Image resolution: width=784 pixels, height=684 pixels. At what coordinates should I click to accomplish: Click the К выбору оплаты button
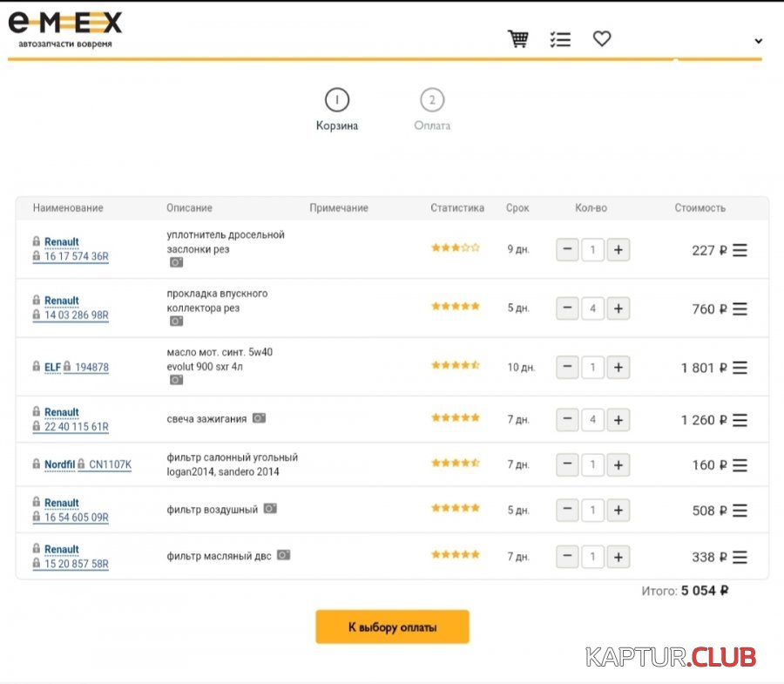point(392,627)
